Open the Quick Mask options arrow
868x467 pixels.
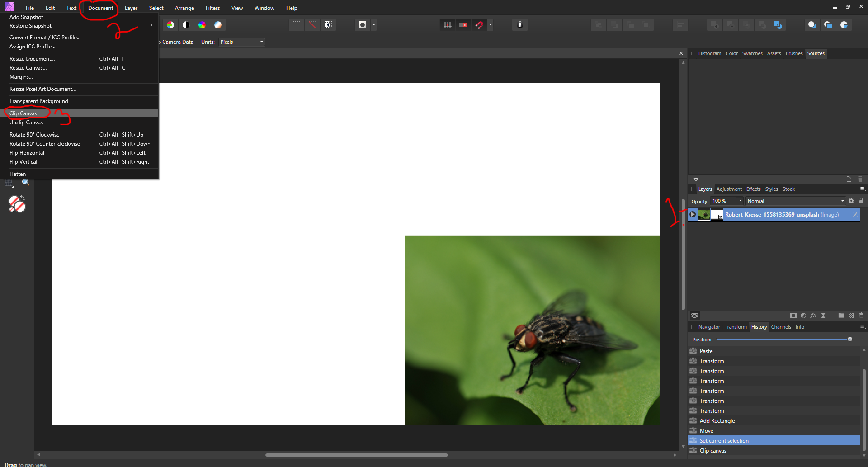(x=374, y=25)
